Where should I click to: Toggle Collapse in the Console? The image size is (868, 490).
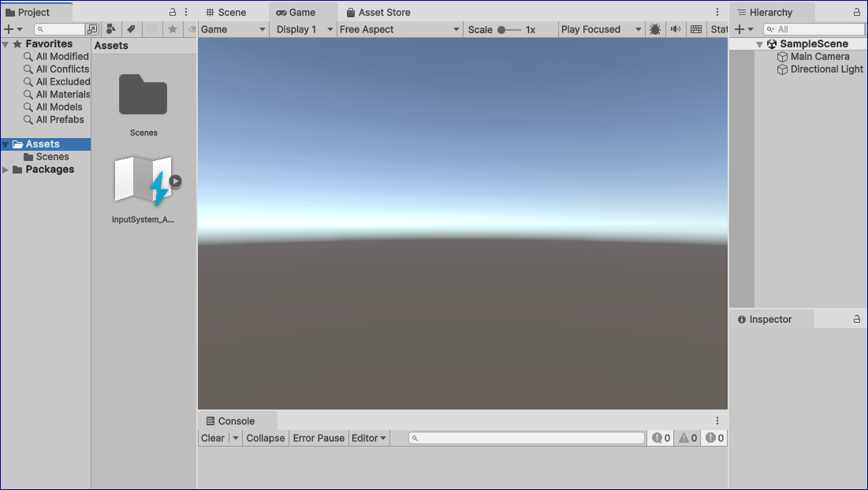(x=265, y=438)
